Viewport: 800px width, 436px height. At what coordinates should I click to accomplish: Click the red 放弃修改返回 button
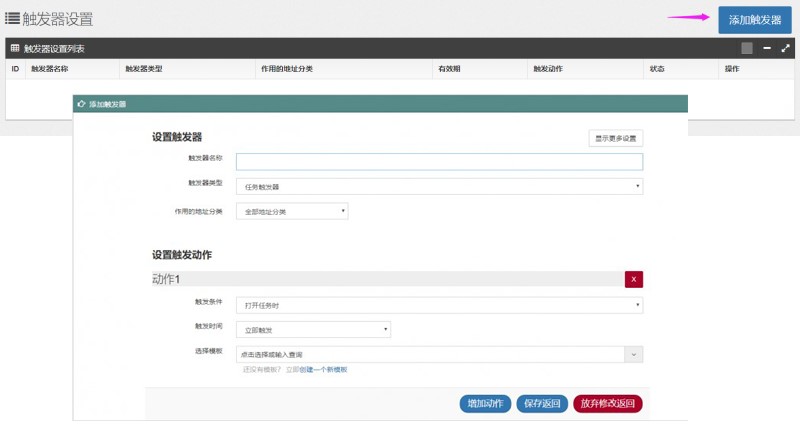click(x=608, y=403)
